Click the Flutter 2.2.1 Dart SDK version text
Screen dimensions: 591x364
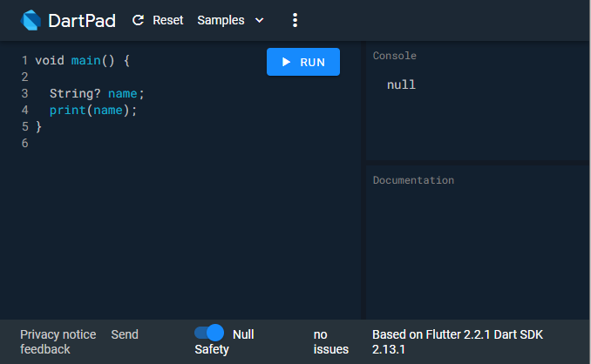click(x=458, y=341)
